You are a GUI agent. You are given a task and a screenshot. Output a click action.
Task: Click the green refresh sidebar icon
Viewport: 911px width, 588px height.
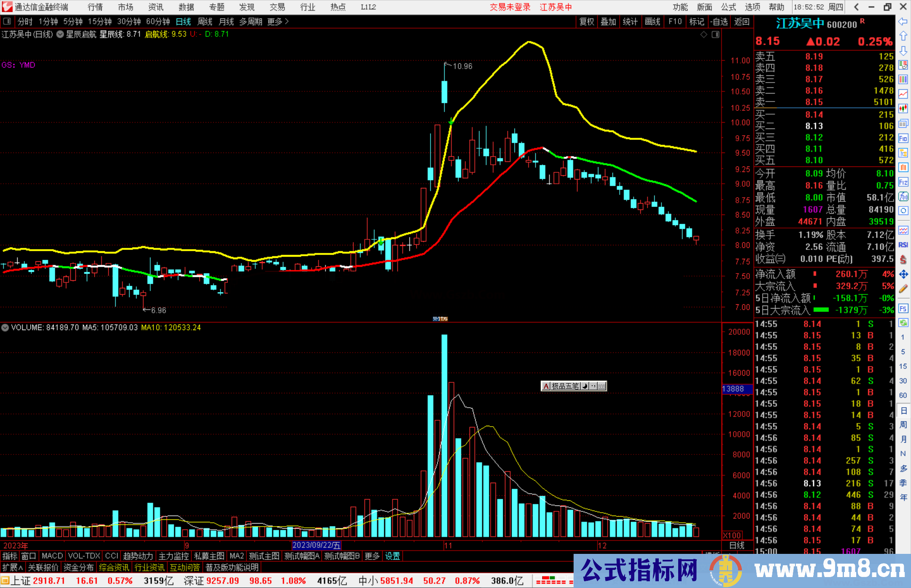coord(903,323)
